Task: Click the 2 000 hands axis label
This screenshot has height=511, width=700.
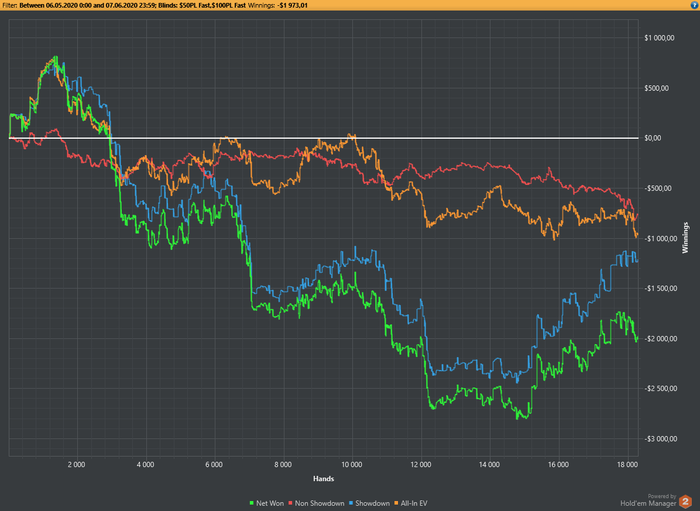Action: (x=76, y=465)
